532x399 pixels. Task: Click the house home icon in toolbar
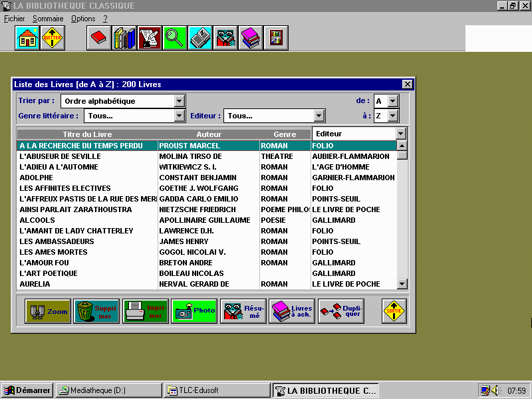[27, 39]
